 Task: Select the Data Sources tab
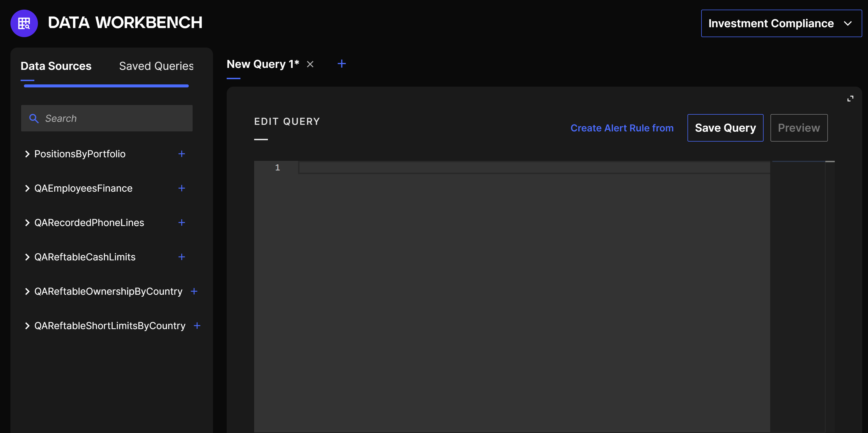(56, 66)
